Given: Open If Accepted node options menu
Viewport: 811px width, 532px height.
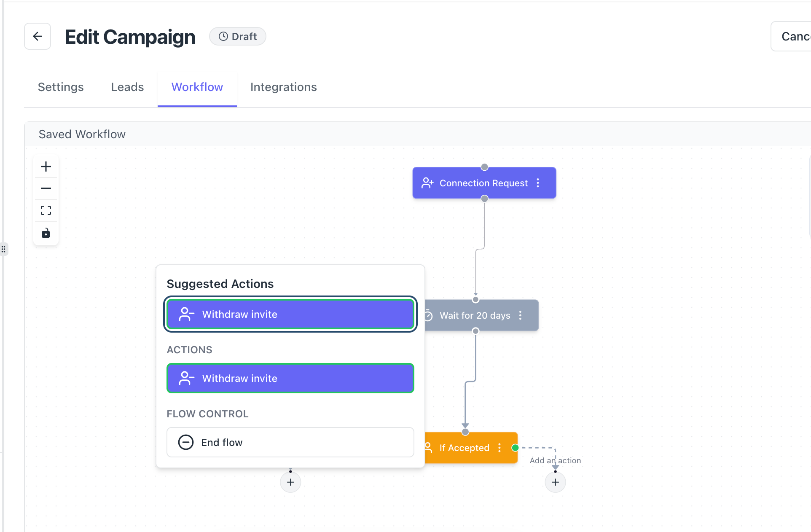Looking at the screenshot, I should (x=499, y=448).
